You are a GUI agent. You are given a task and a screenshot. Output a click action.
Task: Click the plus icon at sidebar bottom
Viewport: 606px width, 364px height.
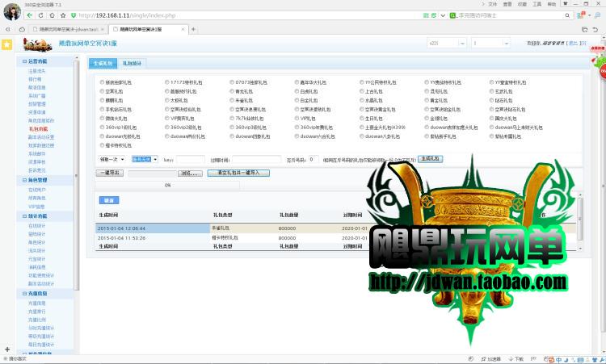click(7, 349)
